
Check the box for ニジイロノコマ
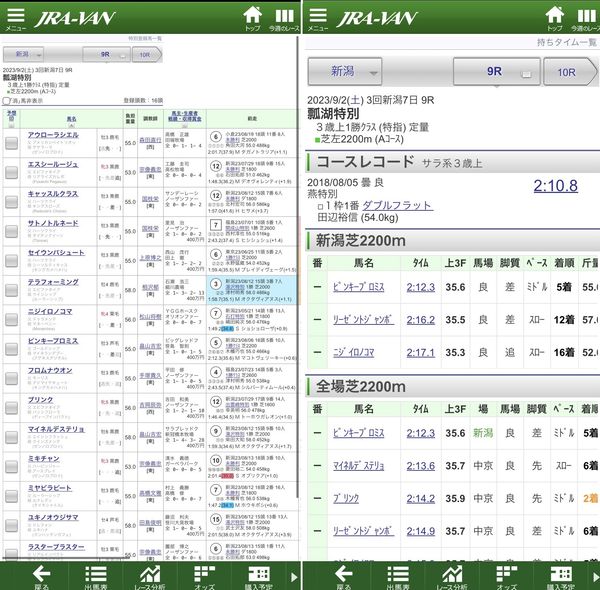tap(11, 319)
